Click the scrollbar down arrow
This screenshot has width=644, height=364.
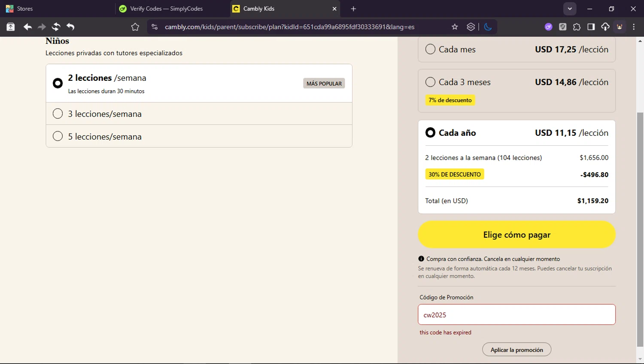pos(640,359)
